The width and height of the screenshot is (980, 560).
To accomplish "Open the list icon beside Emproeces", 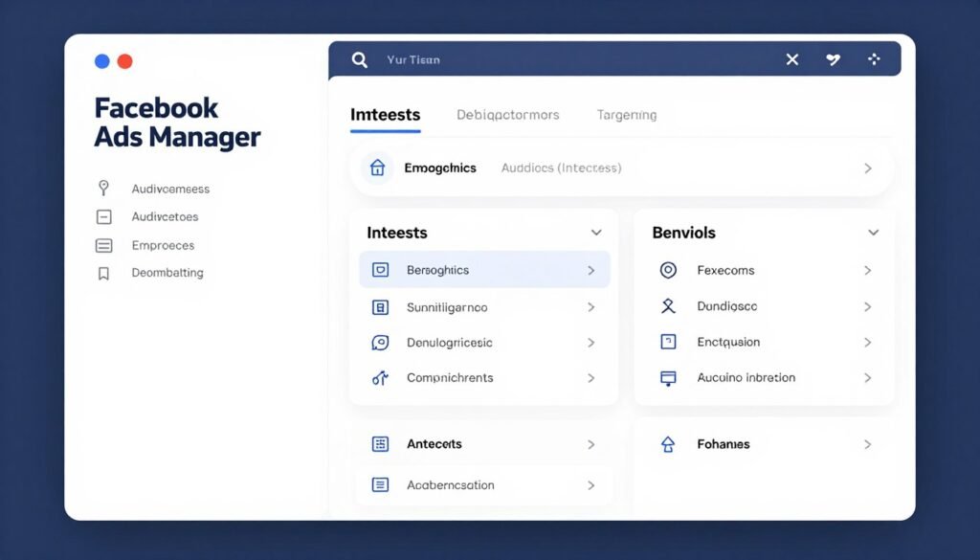I will click(x=104, y=245).
